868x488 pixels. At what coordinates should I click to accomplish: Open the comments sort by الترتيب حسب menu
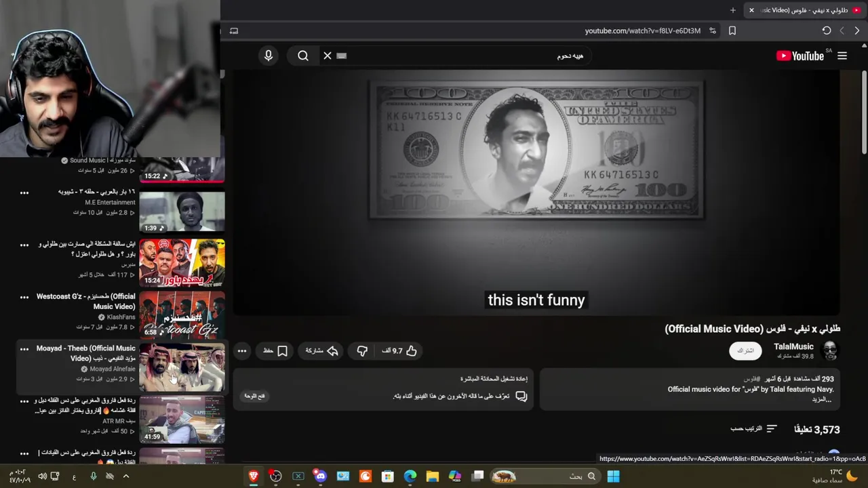pyautogui.click(x=754, y=429)
